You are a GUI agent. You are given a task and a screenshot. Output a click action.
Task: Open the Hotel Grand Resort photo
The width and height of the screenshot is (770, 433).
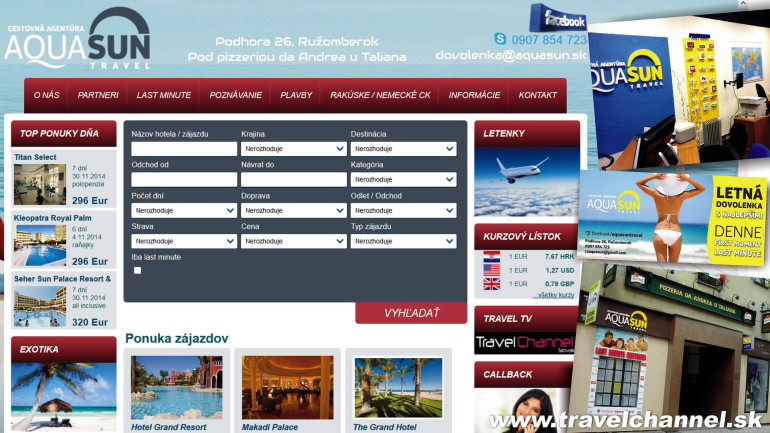click(177, 387)
